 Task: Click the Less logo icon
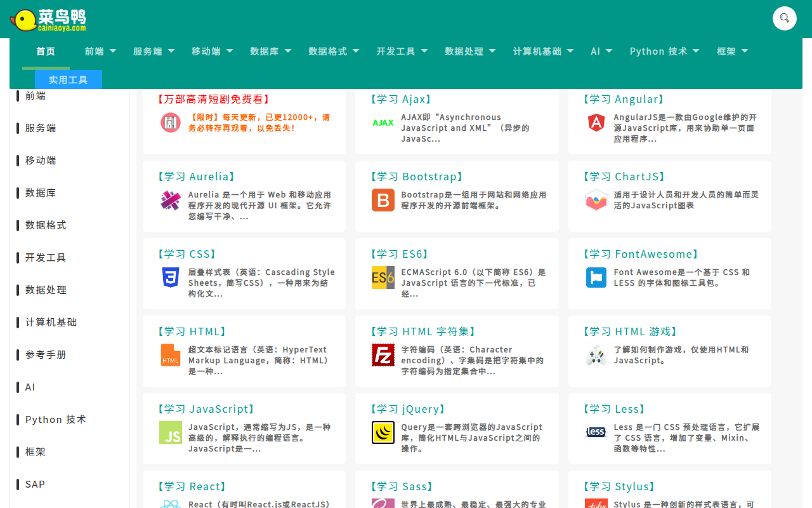(596, 432)
